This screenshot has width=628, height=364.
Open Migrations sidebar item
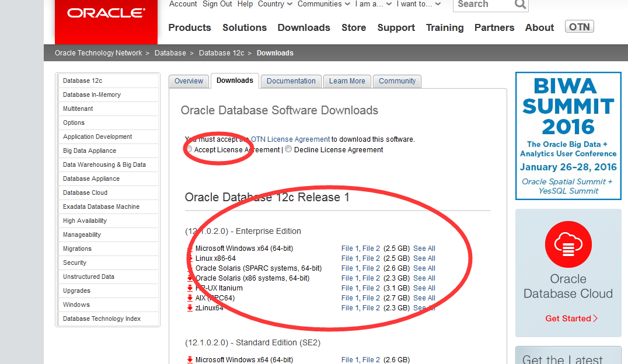108,249
